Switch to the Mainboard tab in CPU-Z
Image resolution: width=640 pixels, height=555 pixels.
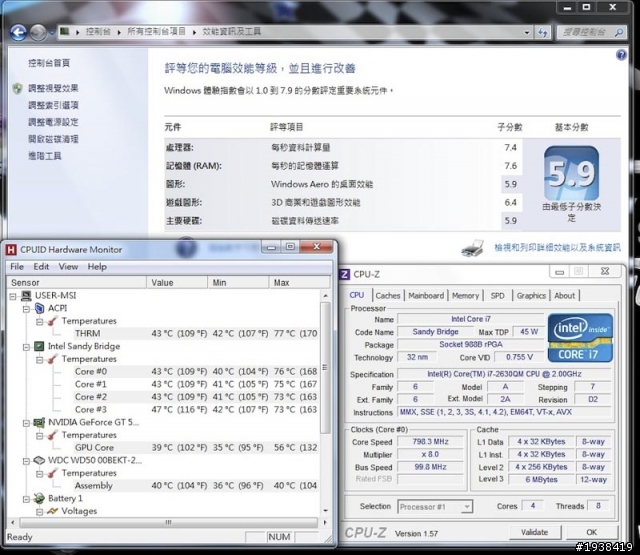426,295
